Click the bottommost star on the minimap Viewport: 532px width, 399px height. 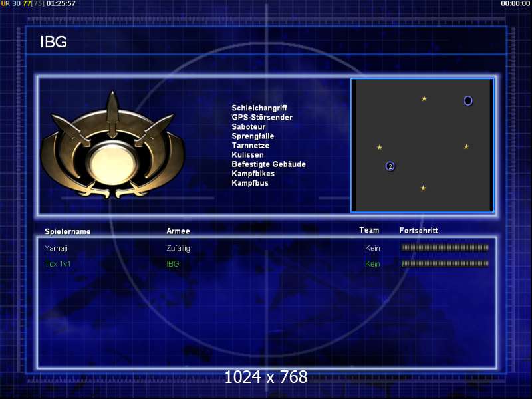point(423,188)
